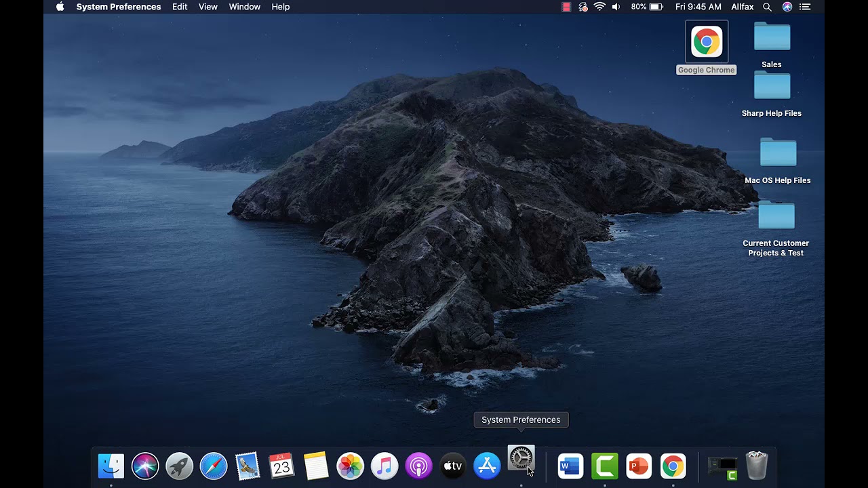Click the Fri 9:45 AM clock

pos(698,7)
